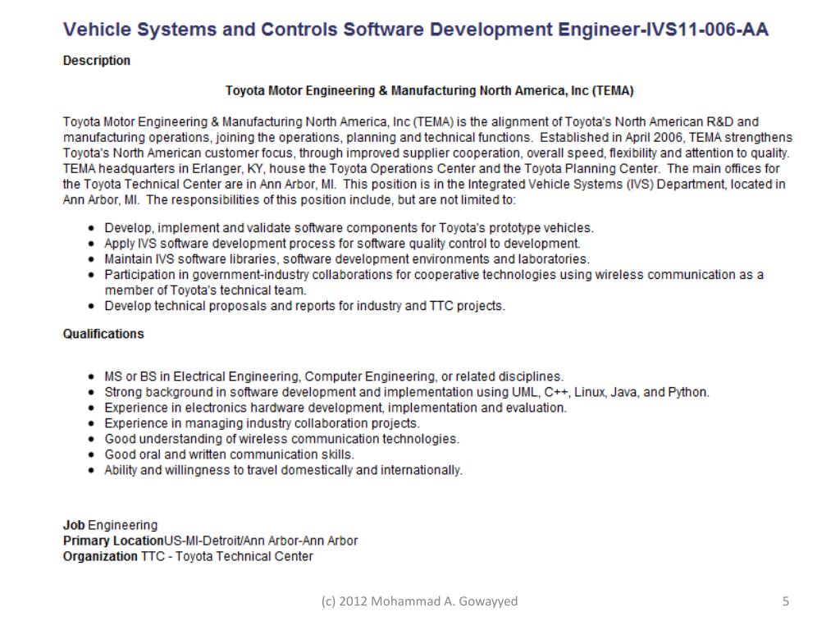Click bullet 'Develop, implement and validate software components'
This screenshot has height=630, width=840.
[x=349, y=228]
